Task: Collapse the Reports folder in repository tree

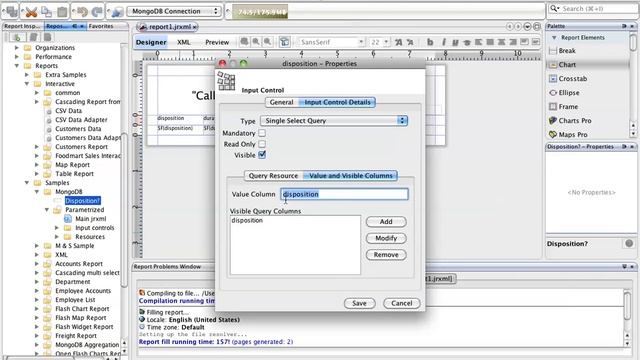Action: click(17, 66)
